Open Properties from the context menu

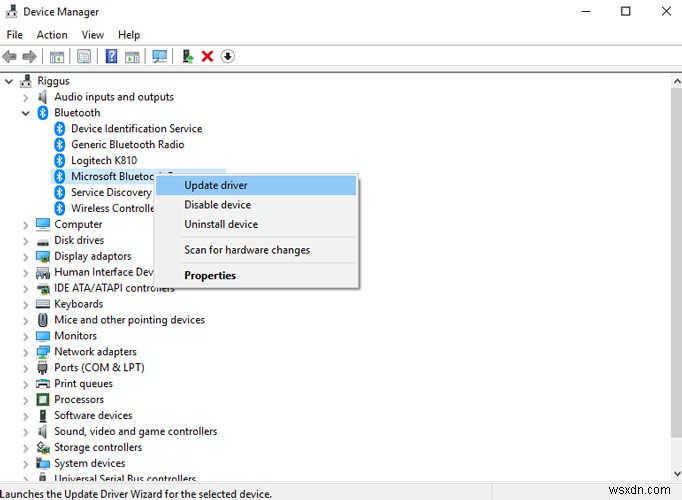pos(256,276)
